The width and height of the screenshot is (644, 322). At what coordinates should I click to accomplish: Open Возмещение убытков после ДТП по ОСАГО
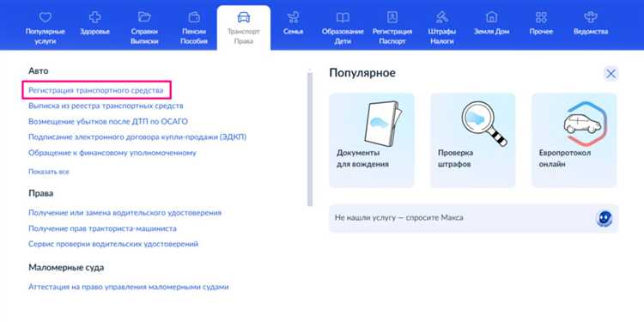pos(108,121)
